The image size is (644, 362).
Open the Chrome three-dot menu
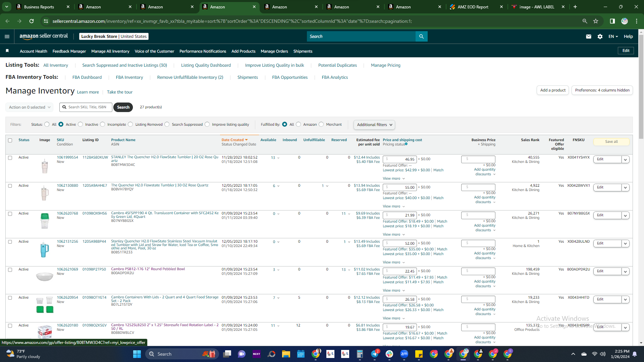[637, 21]
